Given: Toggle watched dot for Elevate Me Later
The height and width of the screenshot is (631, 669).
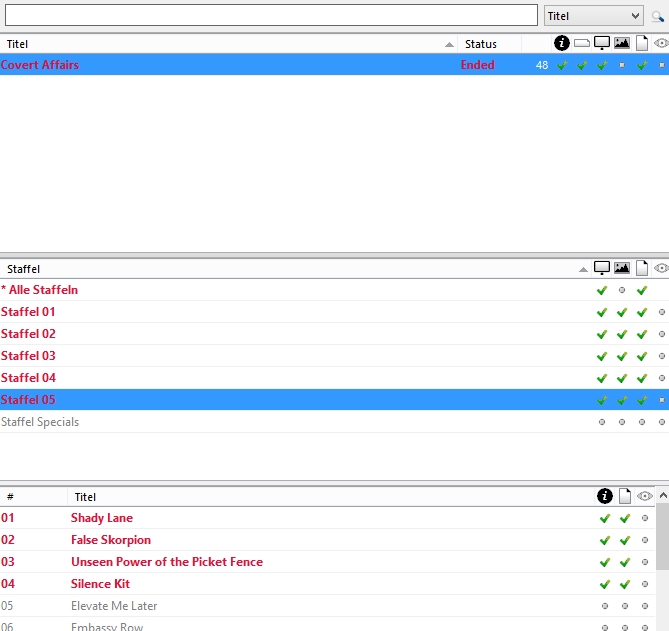Looking at the screenshot, I should coord(645,606).
